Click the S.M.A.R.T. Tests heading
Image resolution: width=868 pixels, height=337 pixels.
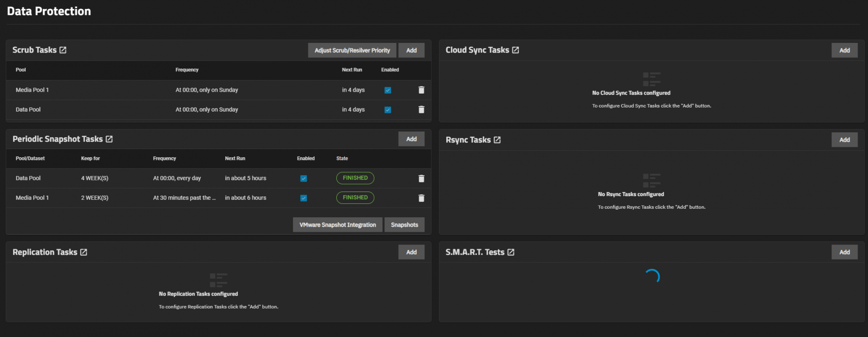475,252
